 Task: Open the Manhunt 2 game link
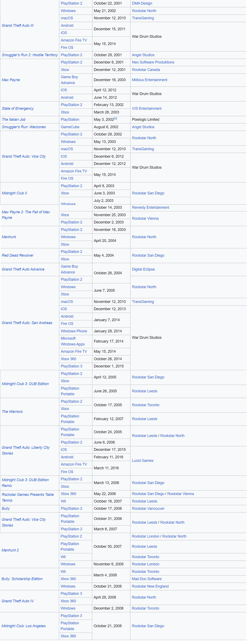click(10, 550)
